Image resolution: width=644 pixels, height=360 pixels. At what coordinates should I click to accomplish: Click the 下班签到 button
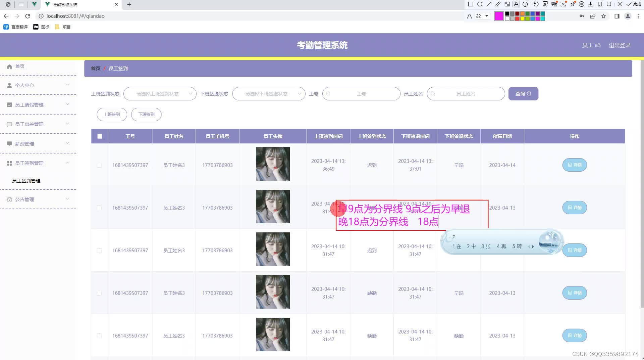click(x=146, y=115)
